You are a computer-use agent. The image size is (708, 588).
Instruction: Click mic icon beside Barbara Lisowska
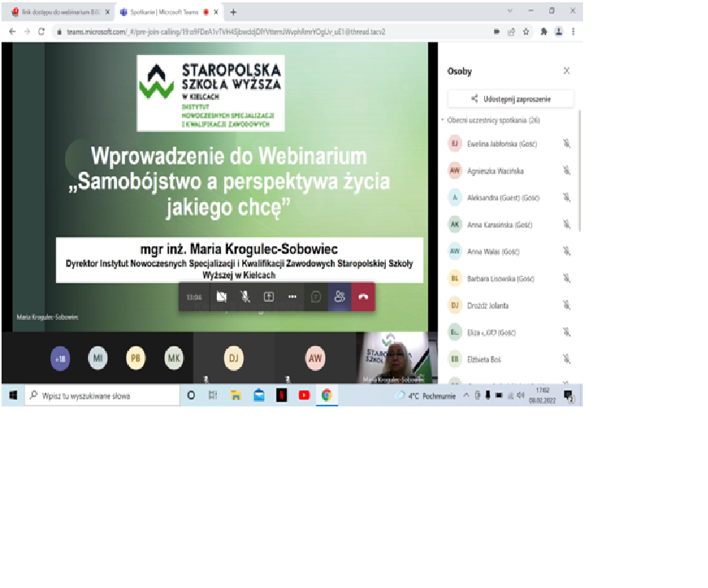(x=567, y=278)
